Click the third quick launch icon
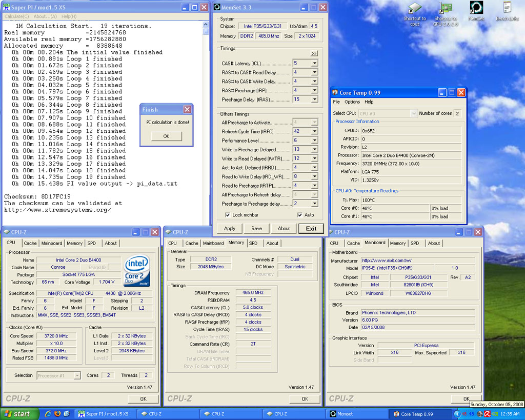This screenshot has width=525, height=420. coord(67,414)
